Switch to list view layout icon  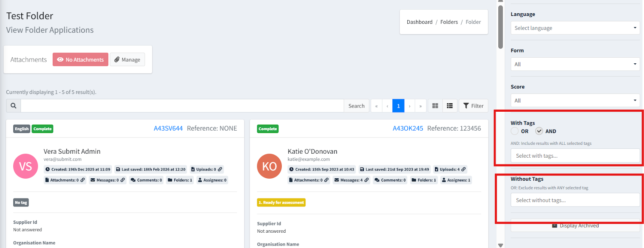point(450,106)
